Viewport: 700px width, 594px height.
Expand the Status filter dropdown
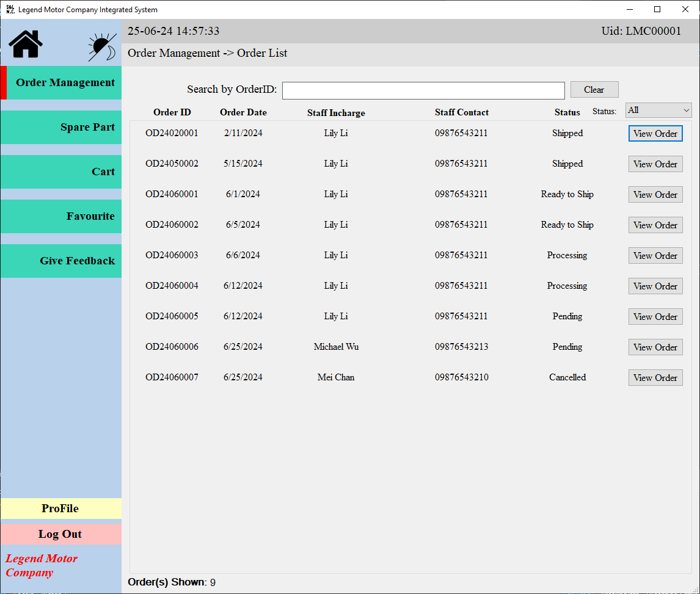(658, 110)
